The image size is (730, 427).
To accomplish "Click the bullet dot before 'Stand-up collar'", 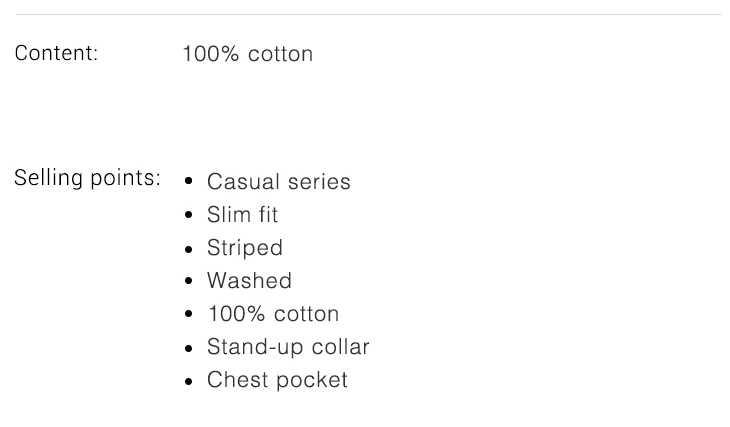I will click(188, 347).
